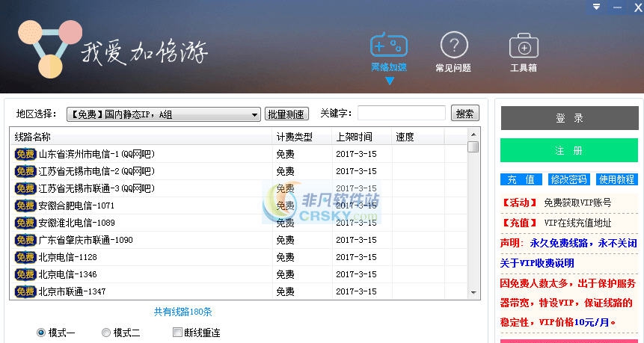Click 声明 永久免费线路 notice text
The width and height of the screenshot is (644, 343).
tap(568, 243)
